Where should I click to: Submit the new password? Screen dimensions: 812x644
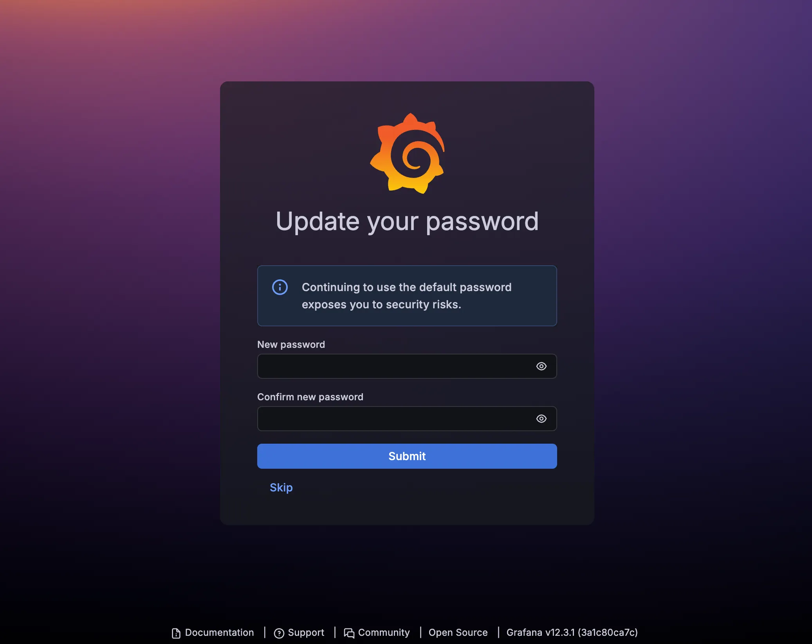pos(407,456)
